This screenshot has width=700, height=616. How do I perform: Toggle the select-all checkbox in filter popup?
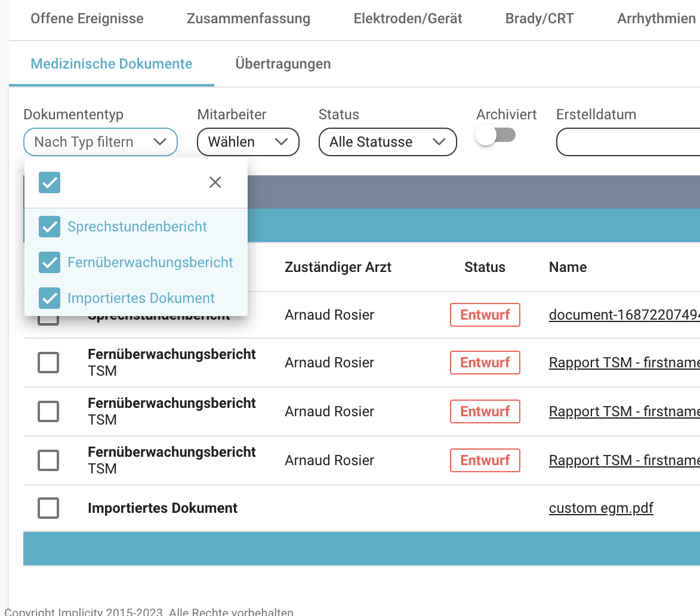click(x=50, y=182)
